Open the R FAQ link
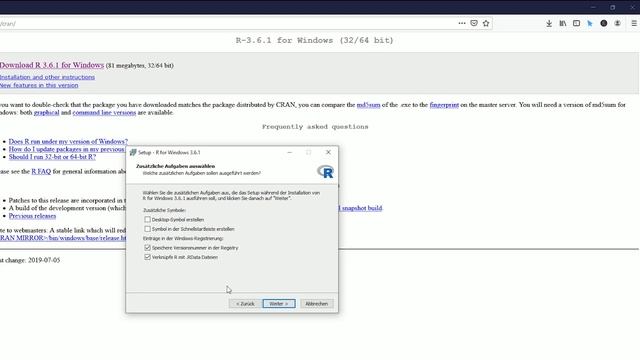 [x=41, y=171]
